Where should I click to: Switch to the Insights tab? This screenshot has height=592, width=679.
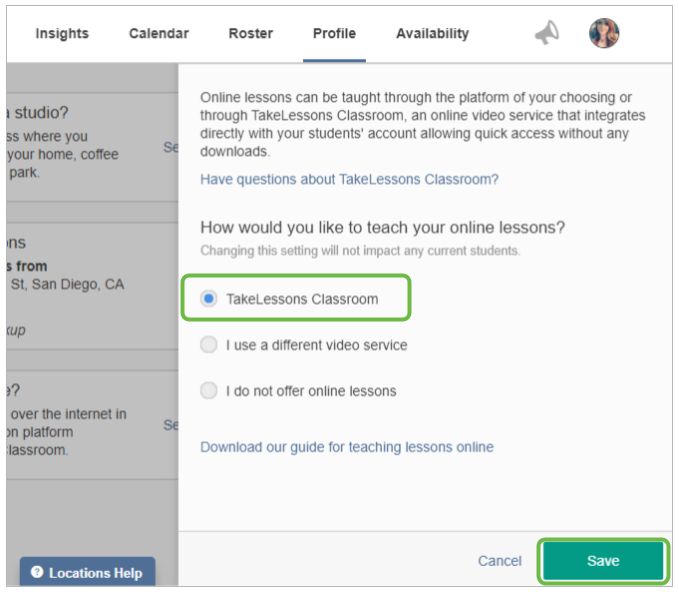tap(62, 33)
